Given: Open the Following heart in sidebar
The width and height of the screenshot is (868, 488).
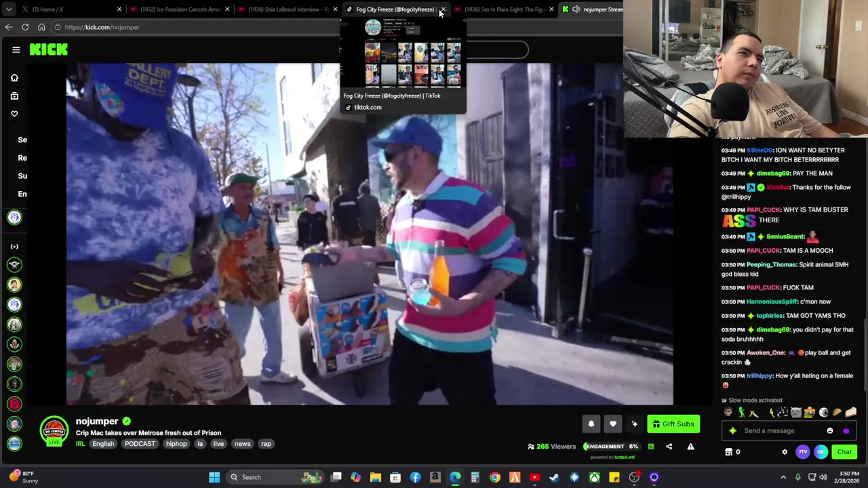Looking at the screenshot, I should [x=14, y=114].
